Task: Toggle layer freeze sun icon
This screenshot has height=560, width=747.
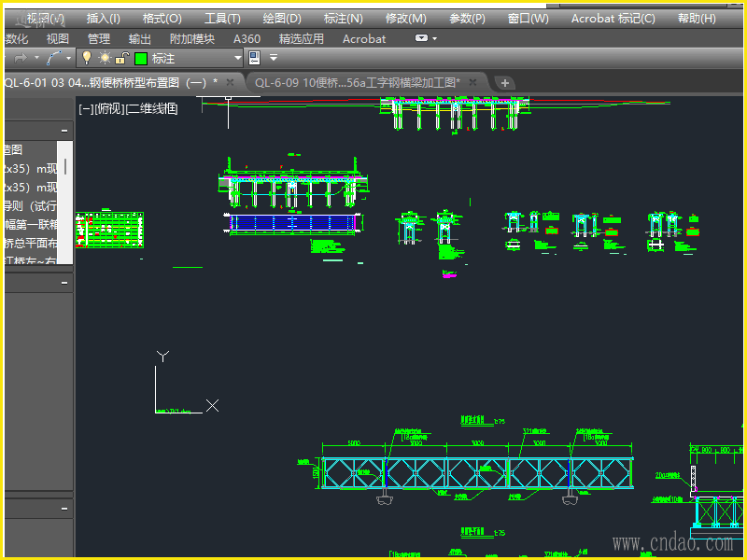Action: (x=105, y=58)
